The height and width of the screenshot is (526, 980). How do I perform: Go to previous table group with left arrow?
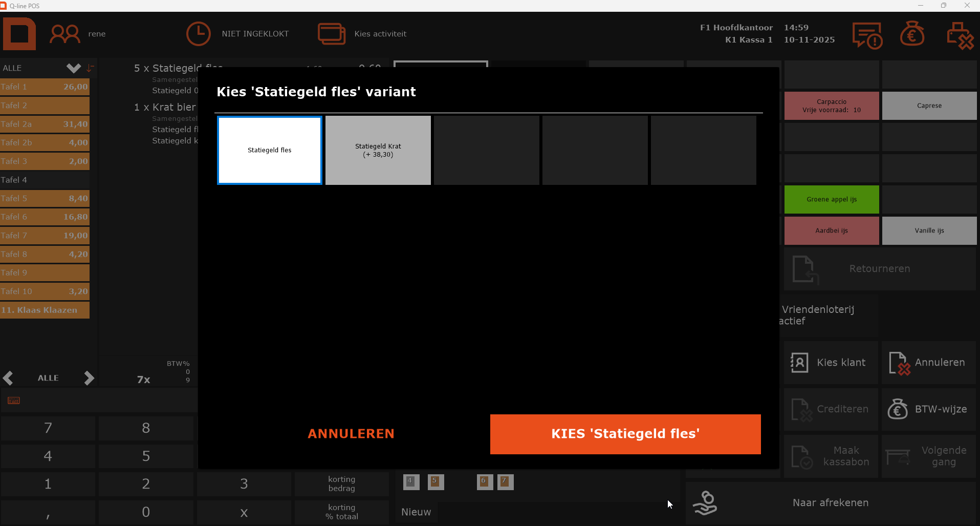pyautogui.click(x=8, y=378)
